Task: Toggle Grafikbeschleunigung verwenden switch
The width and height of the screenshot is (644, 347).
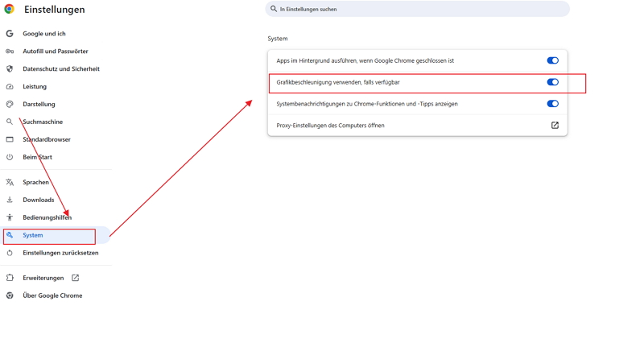Action: (x=552, y=82)
